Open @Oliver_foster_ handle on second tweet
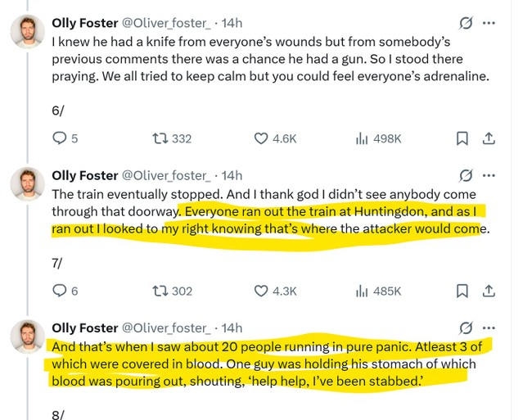 point(169,175)
